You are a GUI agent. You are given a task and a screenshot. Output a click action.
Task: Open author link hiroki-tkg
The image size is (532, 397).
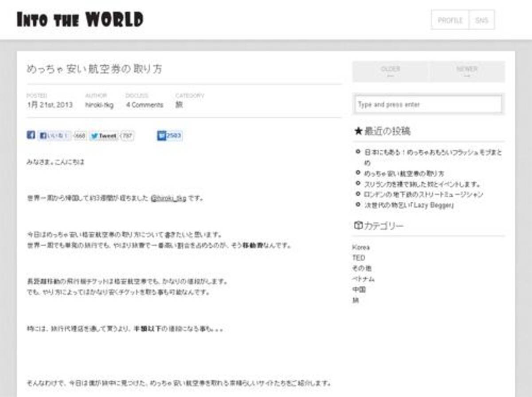99,105
